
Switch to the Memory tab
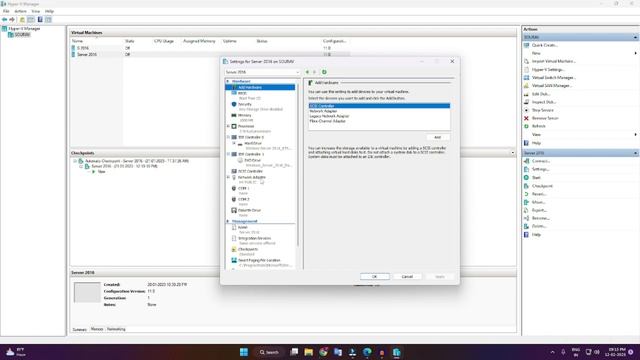pyautogui.click(x=97, y=329)
